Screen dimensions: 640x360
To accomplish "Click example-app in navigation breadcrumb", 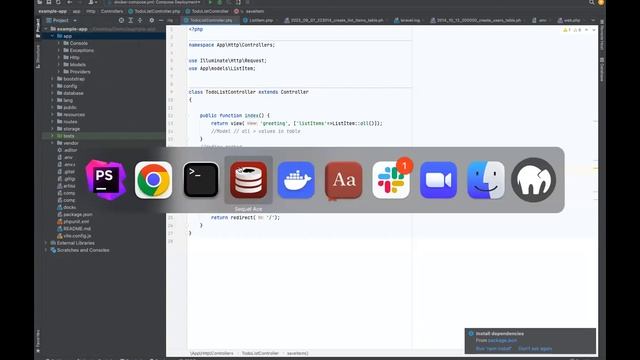I will coord(53,11).
